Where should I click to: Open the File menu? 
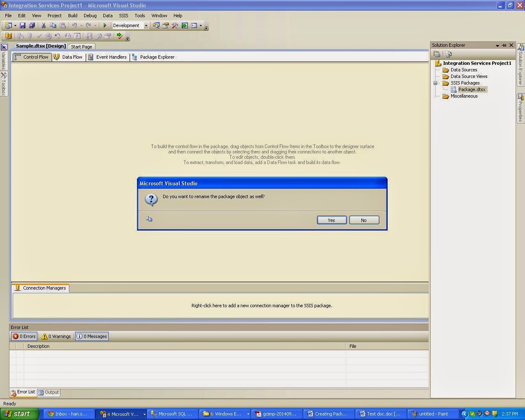(x=8, y=16)
